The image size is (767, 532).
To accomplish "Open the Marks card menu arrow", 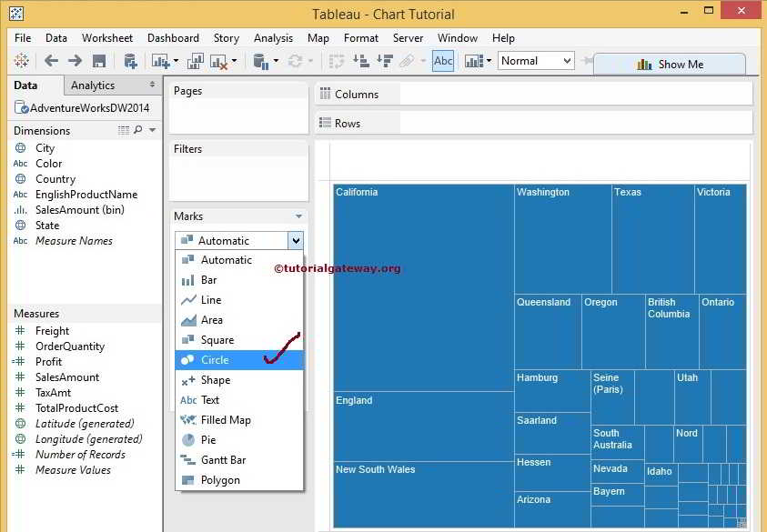I will pyautogui.click(x=298, y=216).
